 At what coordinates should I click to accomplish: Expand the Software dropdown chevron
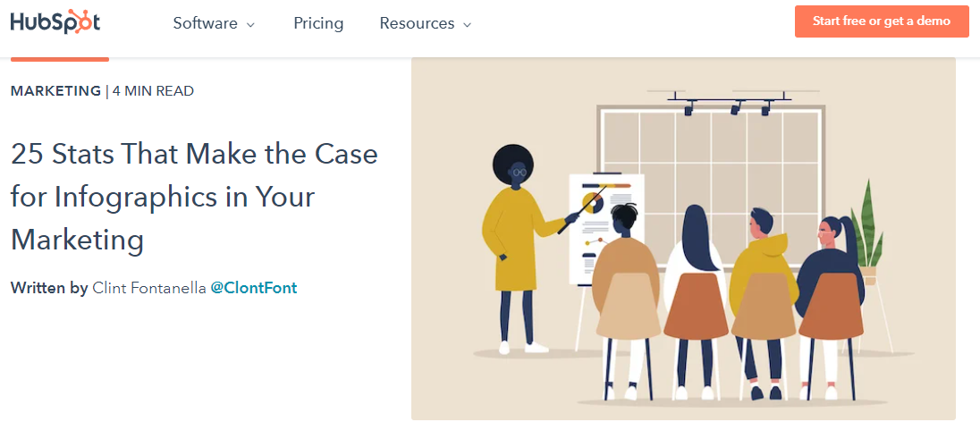point(250,25)
